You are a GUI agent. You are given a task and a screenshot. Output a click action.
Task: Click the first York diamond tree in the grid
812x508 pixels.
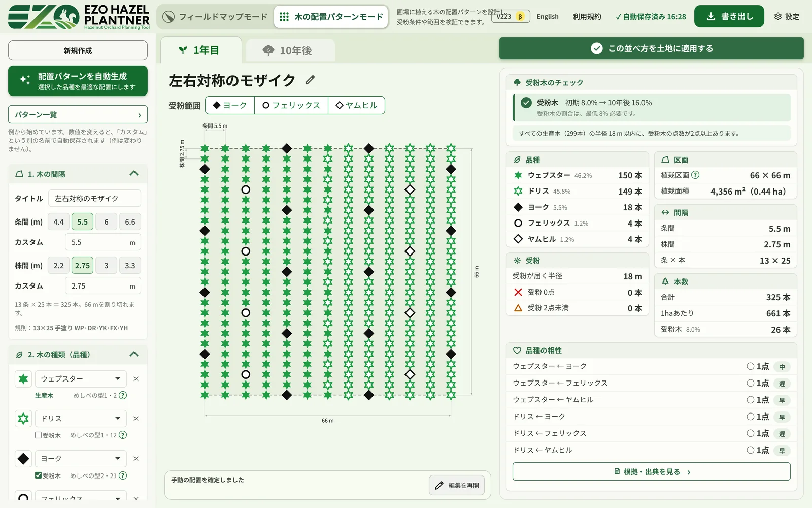click(287, 148)
